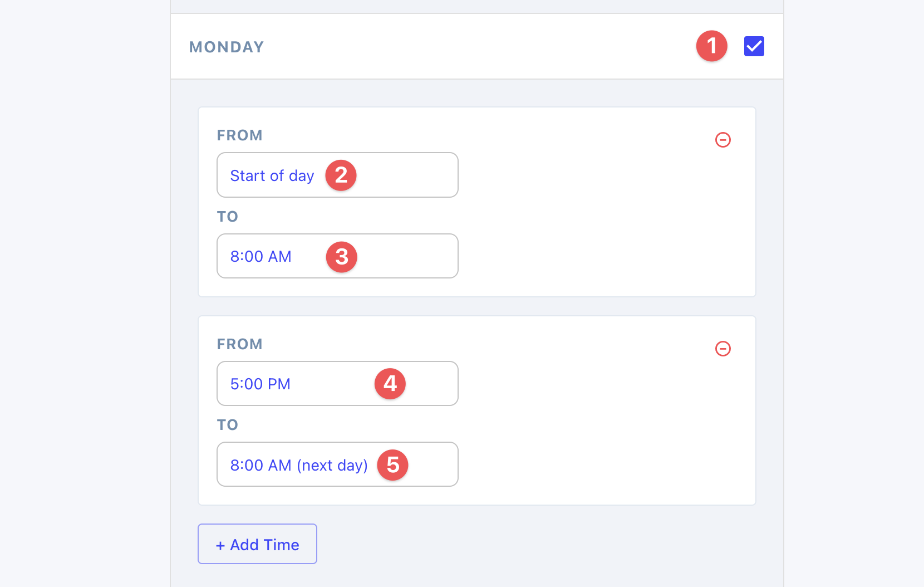Click the TO label above first 8:00 AM
Image resolution: width=924 pixels, height=587 pixels.
coord(228,217)
